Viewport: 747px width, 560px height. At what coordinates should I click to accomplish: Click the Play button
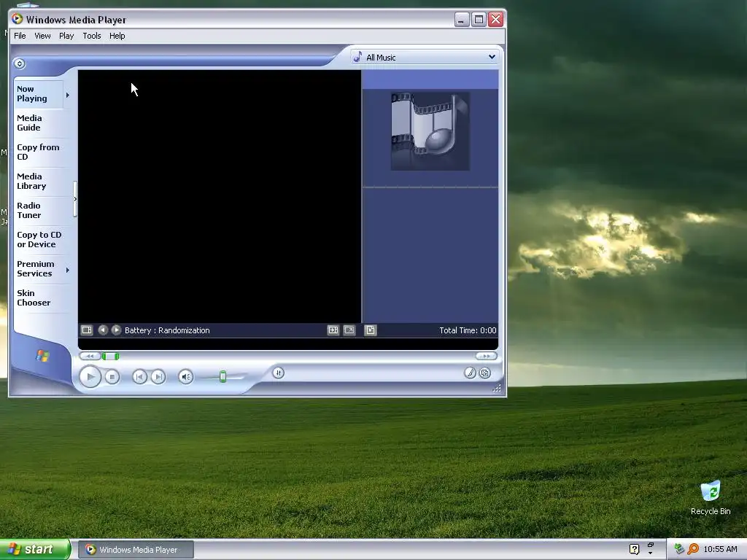point(90,377)
